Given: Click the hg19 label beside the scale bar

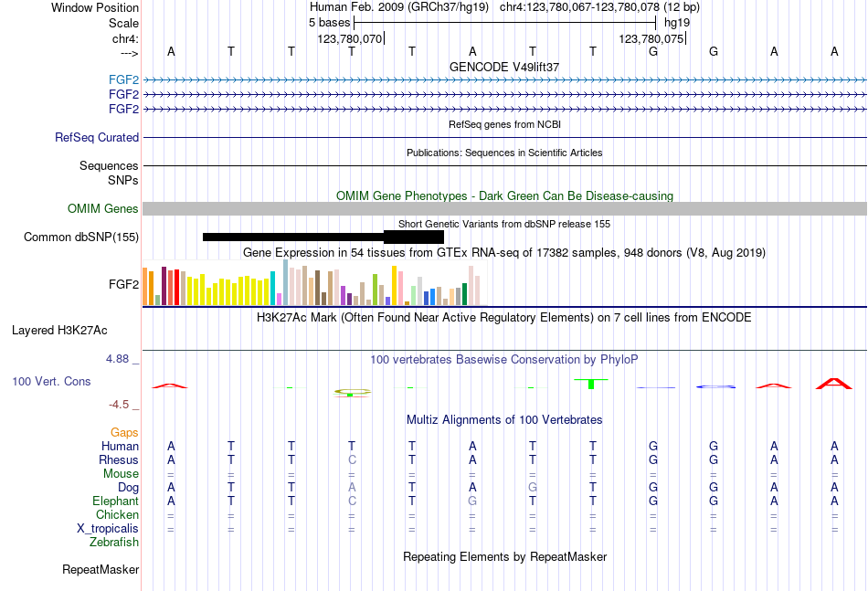Looking at the screenshot, I should click(677, 23).
